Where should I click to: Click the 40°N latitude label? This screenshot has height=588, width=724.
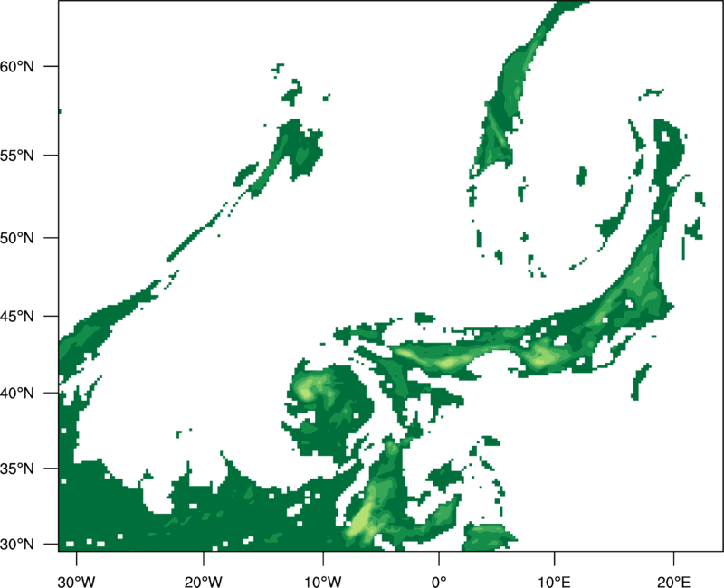16,394
